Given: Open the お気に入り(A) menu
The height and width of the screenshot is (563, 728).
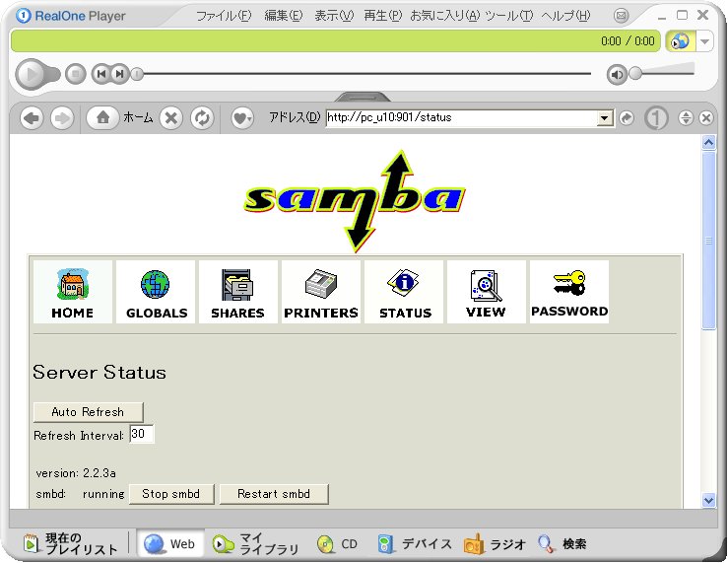Looking at the screenshot, I should (x=444, y=16).
